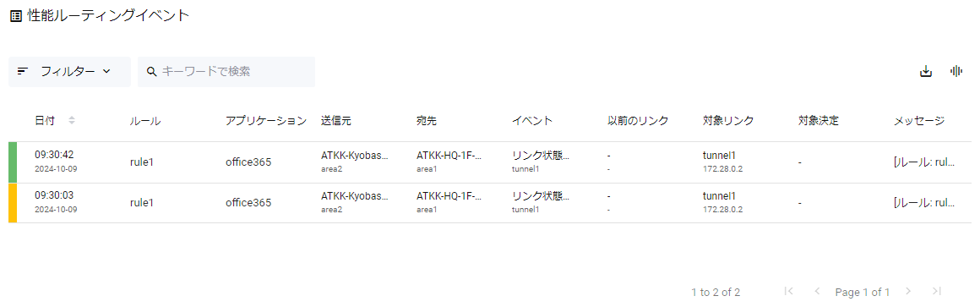Viewport: 980px width, 307px height.
Task: Click the filter lines icon
Action: tap(23, 72)
